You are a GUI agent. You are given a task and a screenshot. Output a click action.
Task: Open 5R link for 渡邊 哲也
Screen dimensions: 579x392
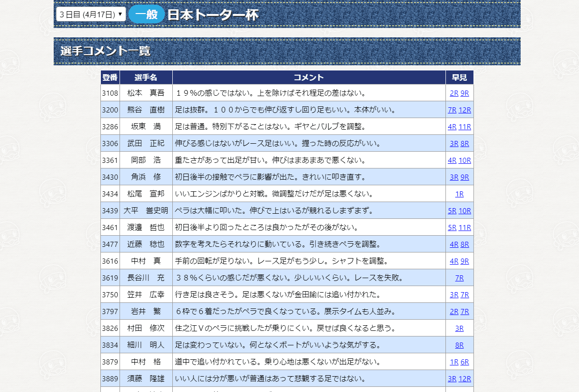point(452,227)
